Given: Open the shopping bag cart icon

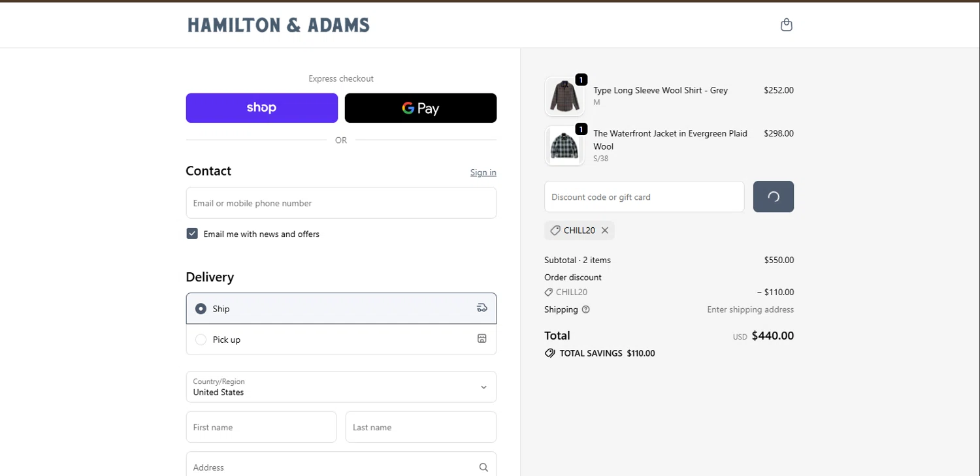Looking at the screenshot, I should point(787,25).
